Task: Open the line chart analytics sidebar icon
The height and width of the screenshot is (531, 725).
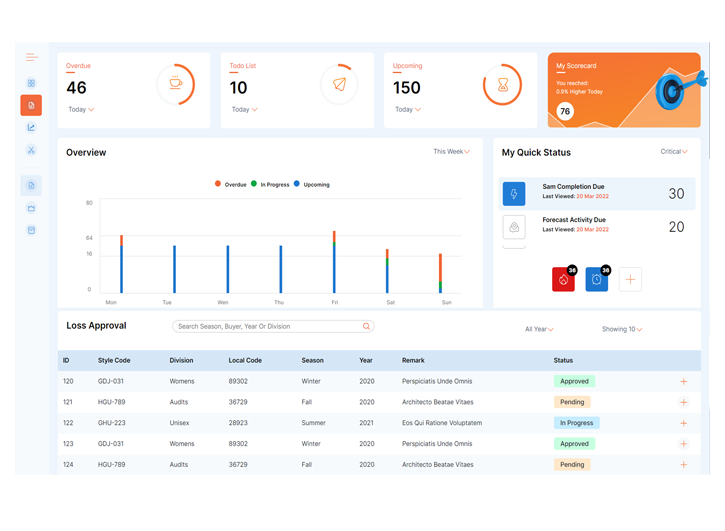Action: (x=31, y=128)
